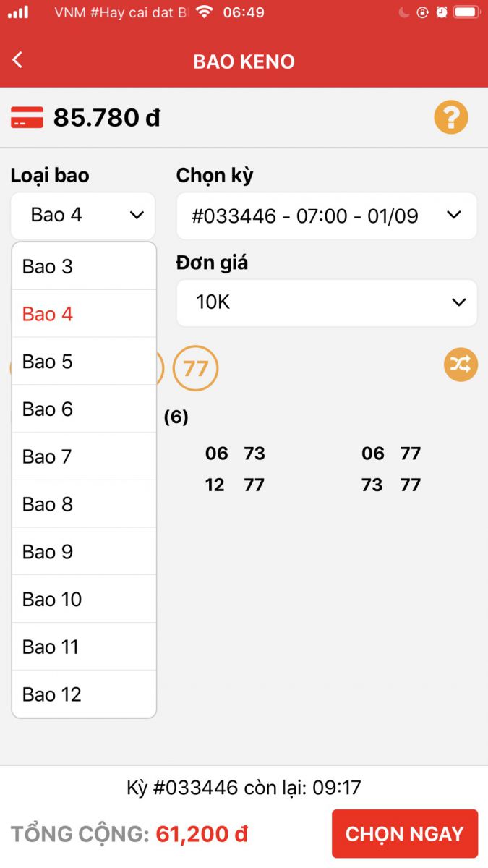Image resolution: width=488 pixels, height=868 pixels.
Task: Choose Bao 12 from the list
Action: tap(84, 694)
